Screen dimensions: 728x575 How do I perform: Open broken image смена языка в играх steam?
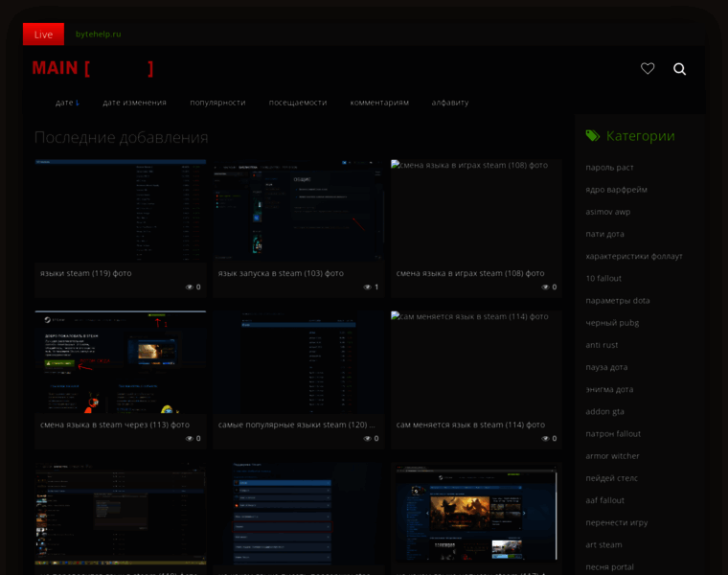[x=476, y=211]
